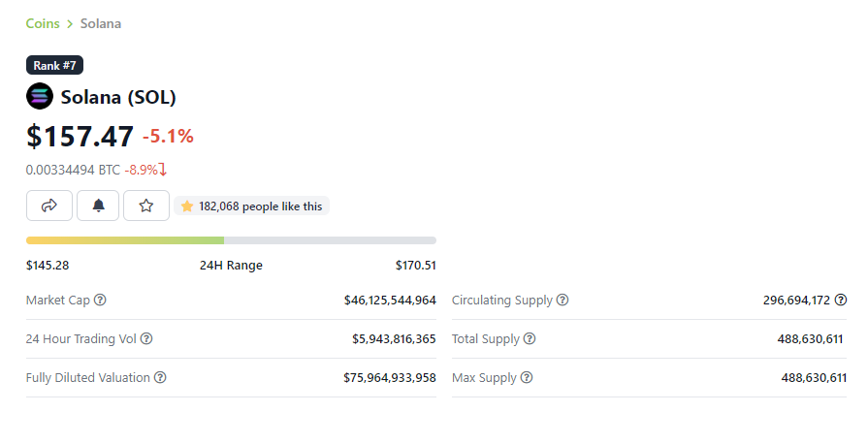Click the Max Supply help icon

(x=527, y=377)
